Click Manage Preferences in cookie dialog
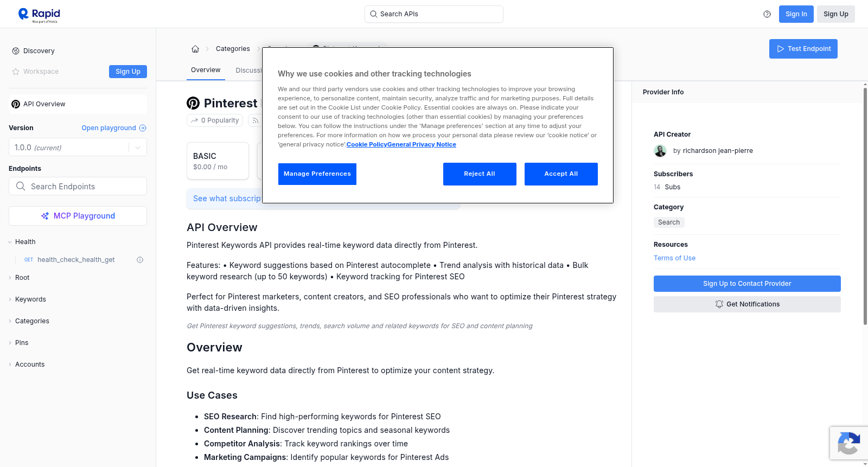The height and width of the screenshot is (467, 868). tap(317, 174)
